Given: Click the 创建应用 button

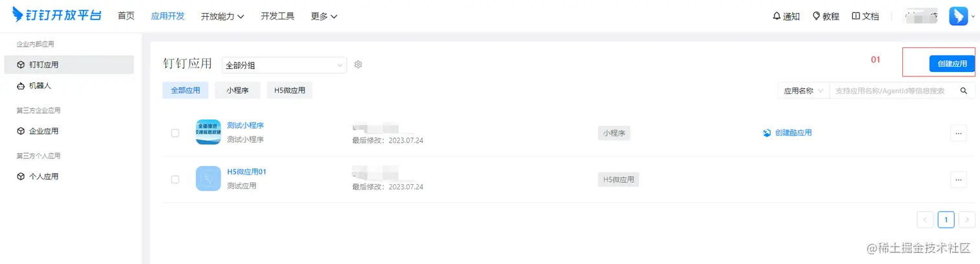Looking at the screenshot, I should click(x=952, y=64).
